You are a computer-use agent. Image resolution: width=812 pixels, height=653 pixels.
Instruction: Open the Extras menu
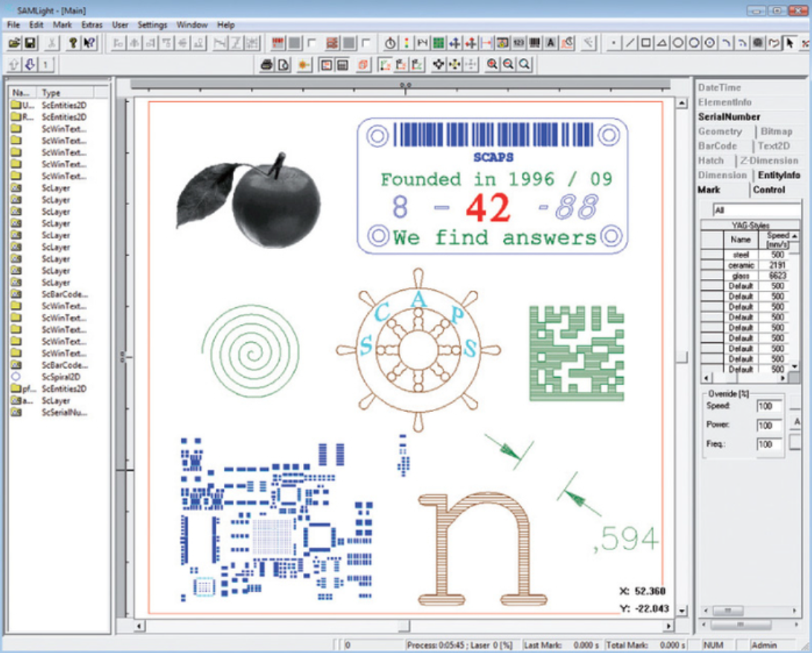[92, 25]
